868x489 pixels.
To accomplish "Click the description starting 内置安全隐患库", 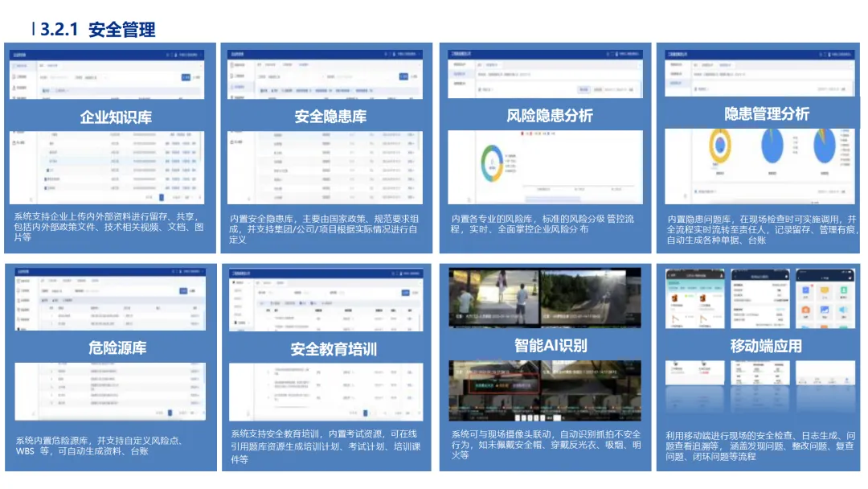I will coord(325,228).
